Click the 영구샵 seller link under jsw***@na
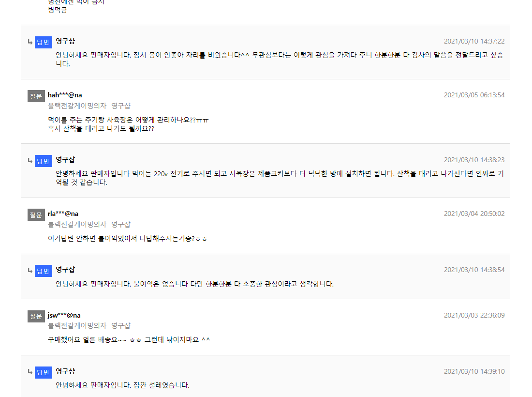This screenshot has width=532, height=397. tap(121, 326)
